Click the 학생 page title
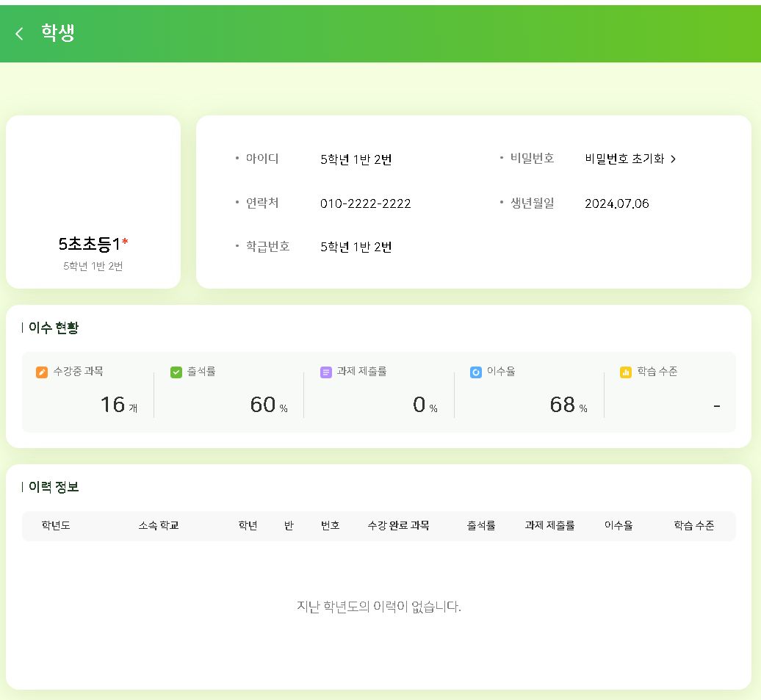The width and height of the screenshot is (761, 700). tap(58, 33)
